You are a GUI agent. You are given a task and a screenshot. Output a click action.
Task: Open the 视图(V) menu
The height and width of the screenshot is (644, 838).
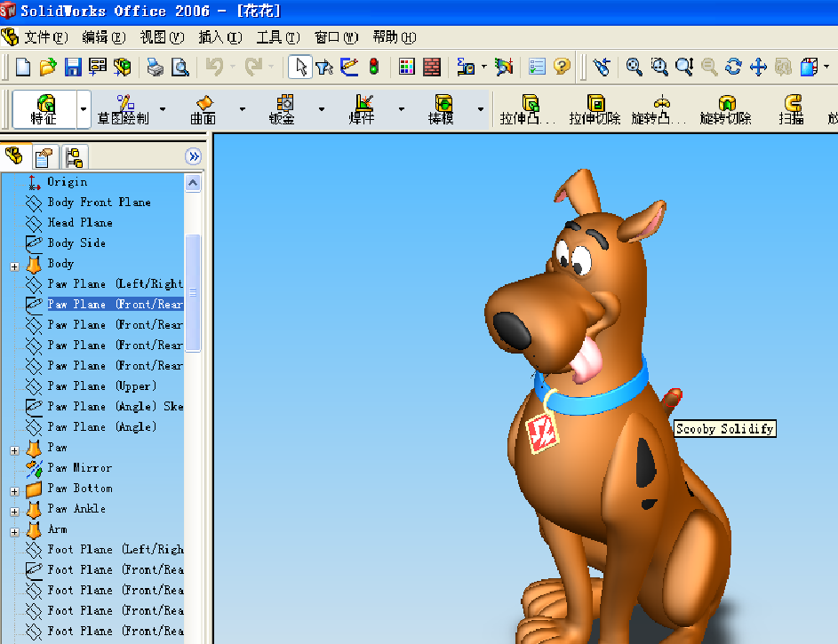pos(162,37)
